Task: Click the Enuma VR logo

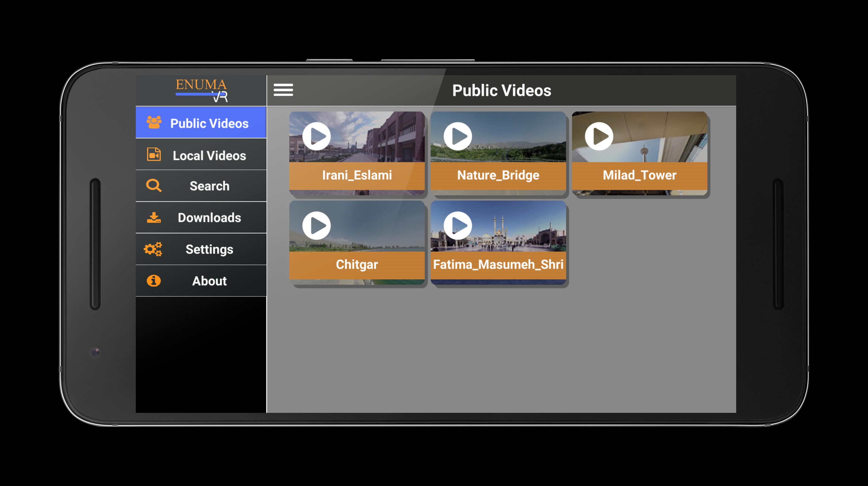Action: (201, 90)
